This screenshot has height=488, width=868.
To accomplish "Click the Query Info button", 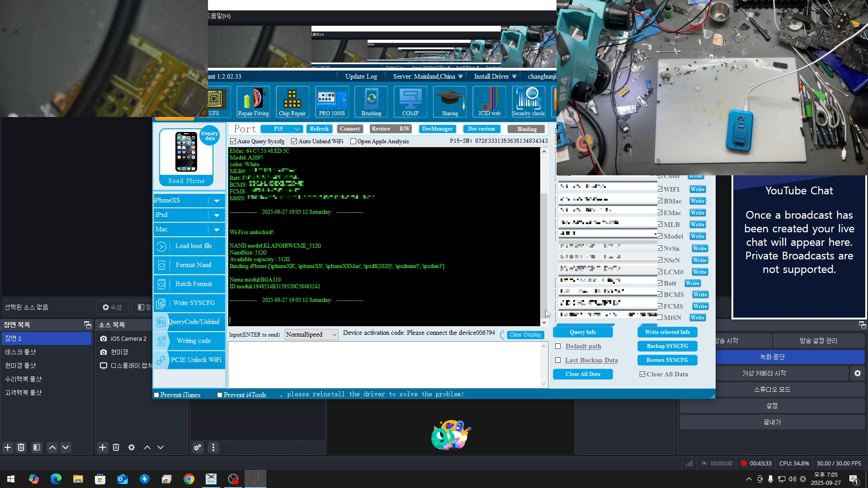I will tap(582, 332).
